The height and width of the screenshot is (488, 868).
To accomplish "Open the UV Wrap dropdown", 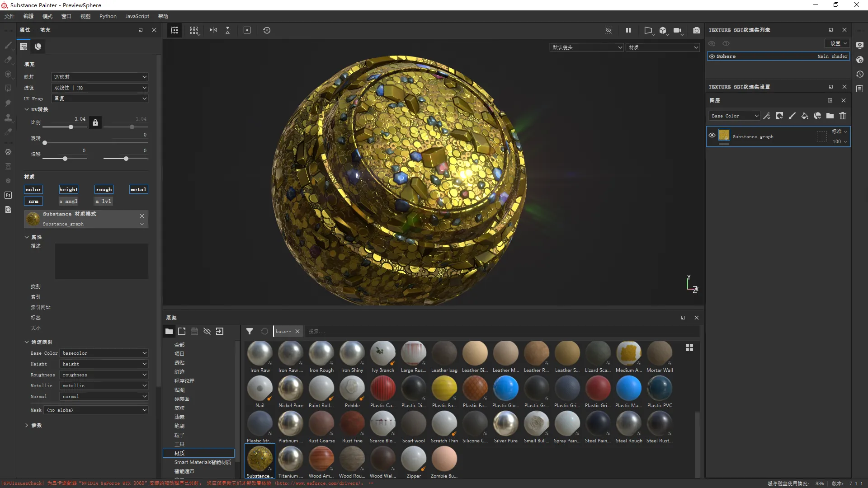I will pyautogui.click(x=99, y=99).
